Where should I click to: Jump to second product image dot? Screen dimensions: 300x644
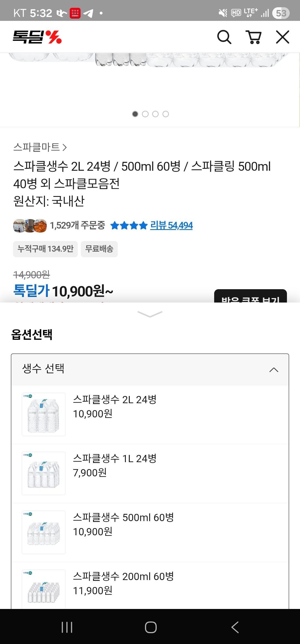[x=145, y=114]
